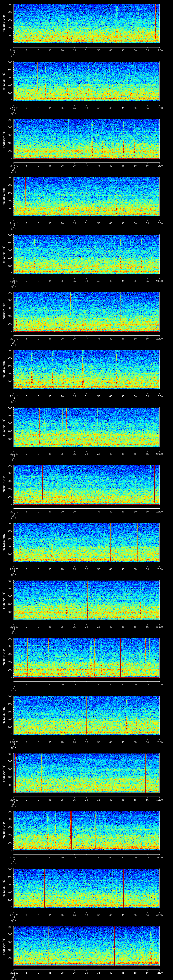Pick the '25:00' end time label
The width and height of the screenshot is (173, 980).
pyautogui.click(x=159, y=511)
